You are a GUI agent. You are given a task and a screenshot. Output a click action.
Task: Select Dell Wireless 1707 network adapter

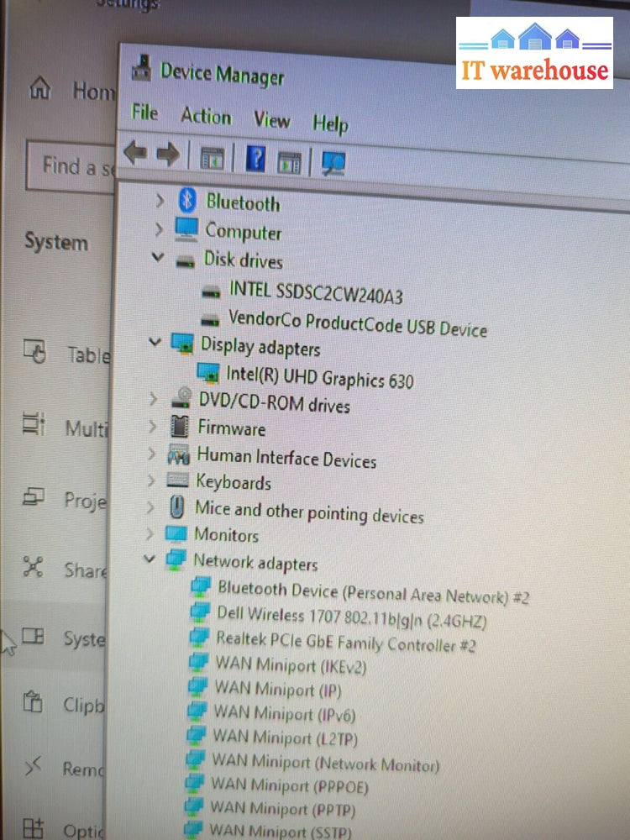click(351, 618)
